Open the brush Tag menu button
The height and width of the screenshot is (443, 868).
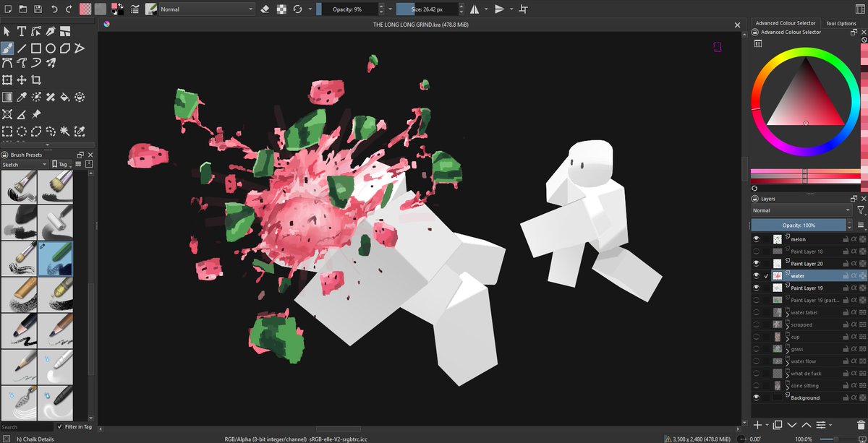pos(63,164)
